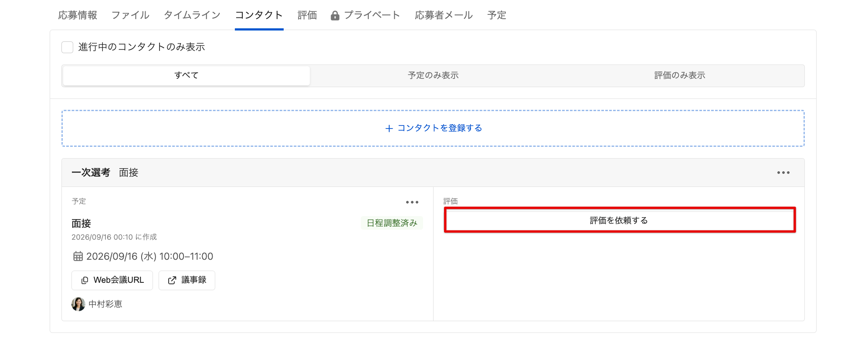Click the 日程調整済み status badge
Viewport: 868px width, 346px height.
pos(392,223)
